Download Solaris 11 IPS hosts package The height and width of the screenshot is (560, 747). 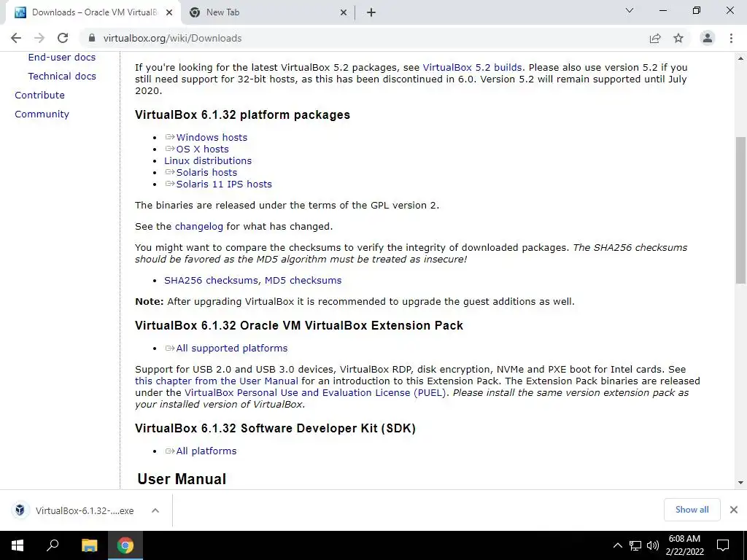[x=224, y=184]
